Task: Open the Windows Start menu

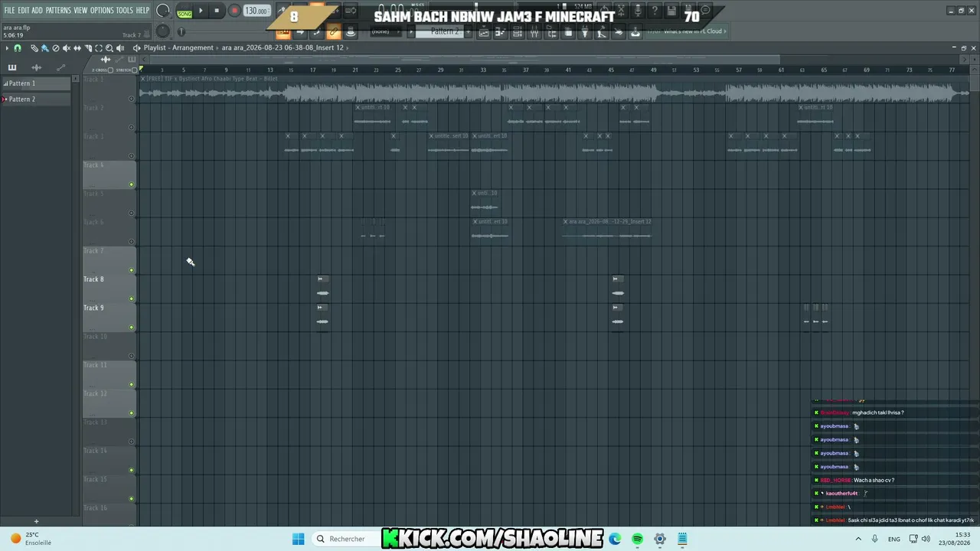Action: [298, 539]
